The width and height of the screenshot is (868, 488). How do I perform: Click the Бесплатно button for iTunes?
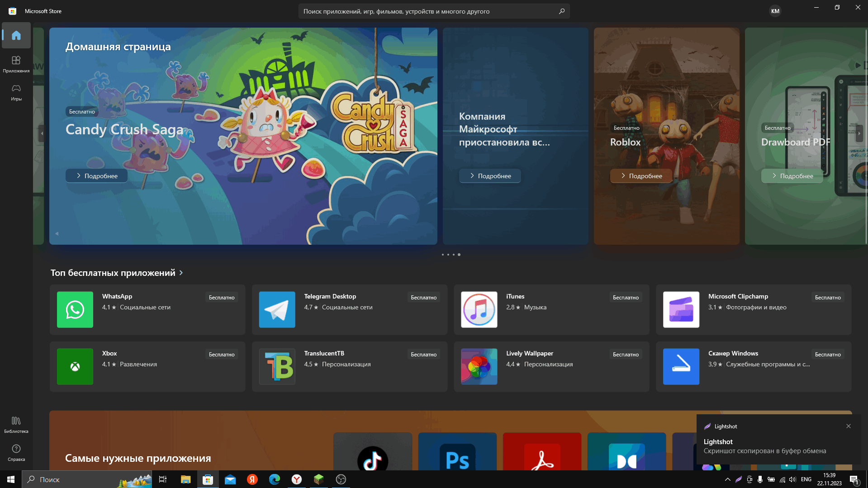click(626, 298)
